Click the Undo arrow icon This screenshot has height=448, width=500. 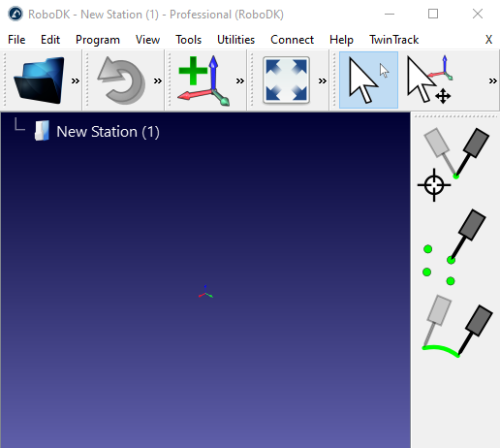click(121, 80)
